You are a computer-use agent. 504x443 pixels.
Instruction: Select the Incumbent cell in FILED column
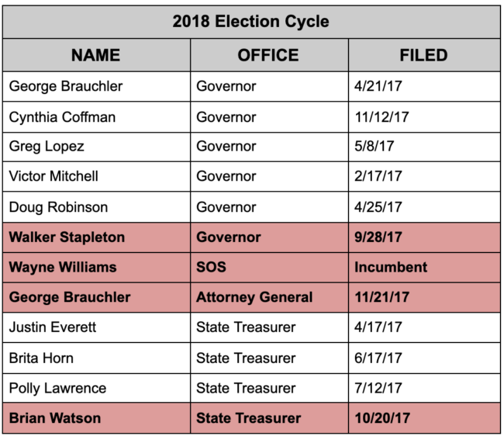click(x=391, y=267)
